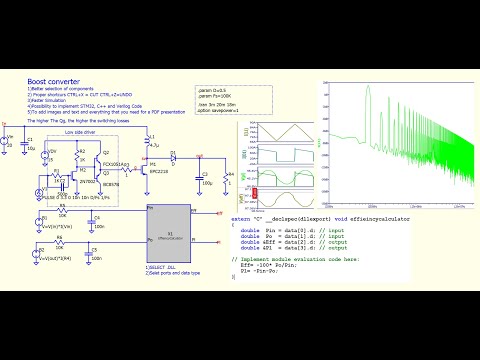Screen dimensions: 480x360
Task: Select the VDV 15 volt source
Action: coord(44,155)
